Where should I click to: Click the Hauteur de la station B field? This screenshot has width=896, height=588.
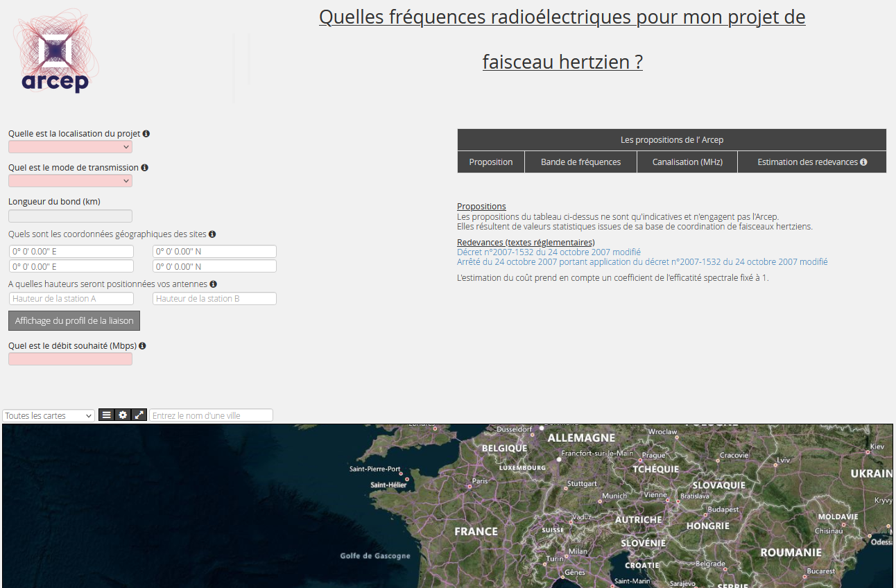pyautogui.click(x=214, y=299)
